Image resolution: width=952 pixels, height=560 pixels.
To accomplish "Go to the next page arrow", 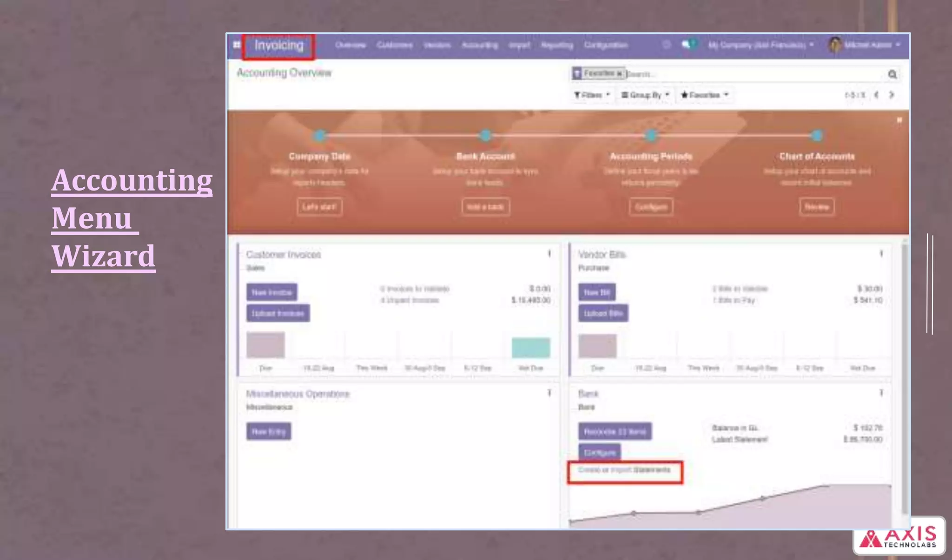I will [x=892, y=95].
